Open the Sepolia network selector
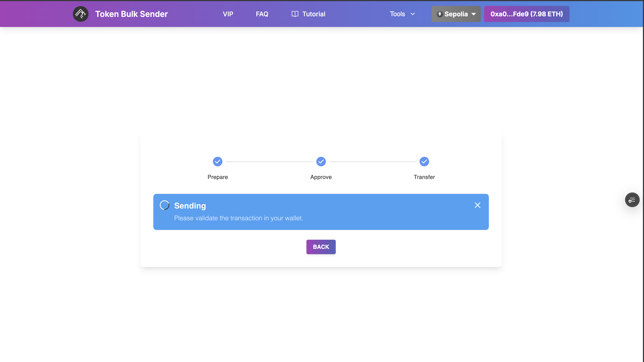This screenshot has height=362, width=644. [x=456, y=14]
